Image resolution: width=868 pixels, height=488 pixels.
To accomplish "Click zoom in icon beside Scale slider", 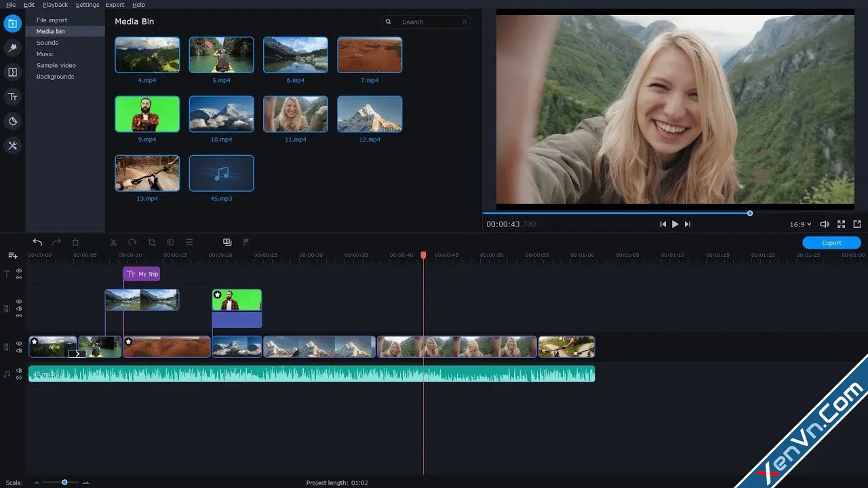I will pyautogui.click(x=85, y=483).
